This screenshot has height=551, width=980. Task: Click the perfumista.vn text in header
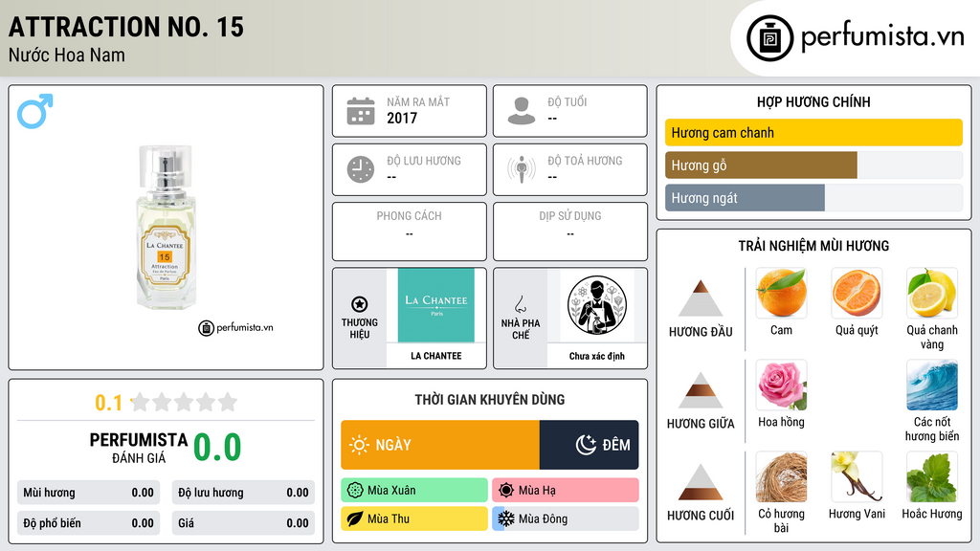(883, 37)
